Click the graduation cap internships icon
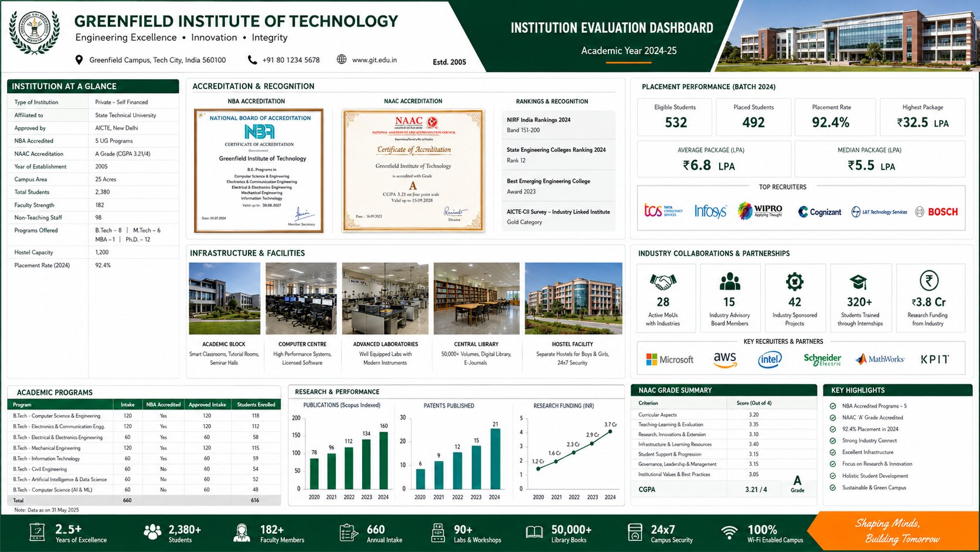Image resolution: width=980 pixels, height=552 pixels. (859, 282)
